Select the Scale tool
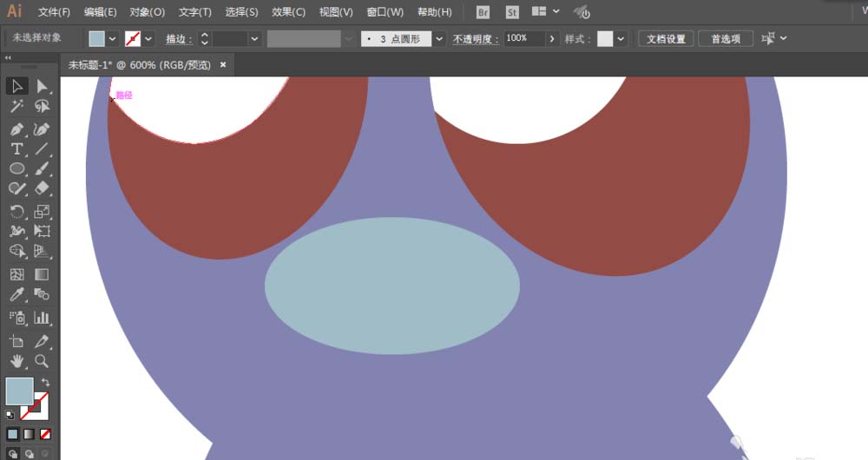Viewport: 868px width, 460px height. tap(42, 212)
